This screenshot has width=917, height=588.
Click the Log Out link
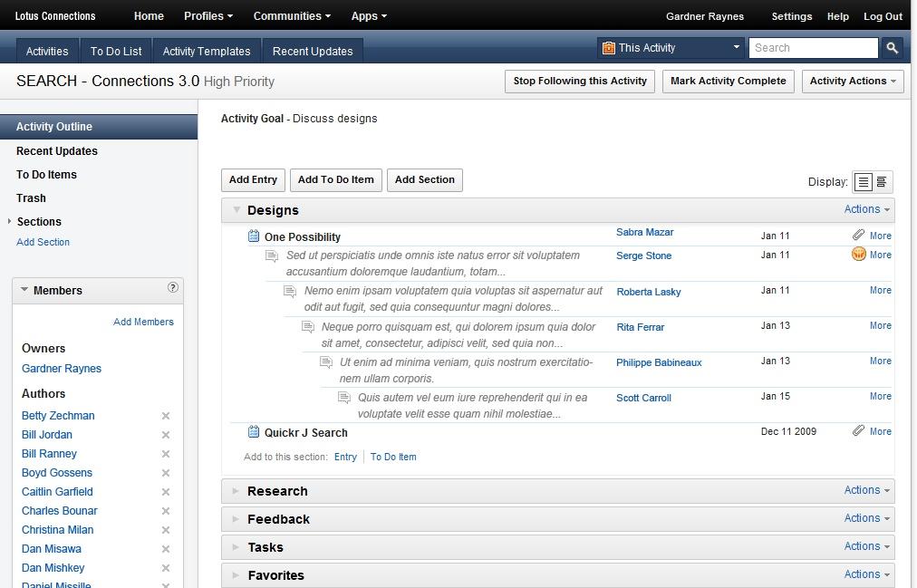(x=883, y=16)
